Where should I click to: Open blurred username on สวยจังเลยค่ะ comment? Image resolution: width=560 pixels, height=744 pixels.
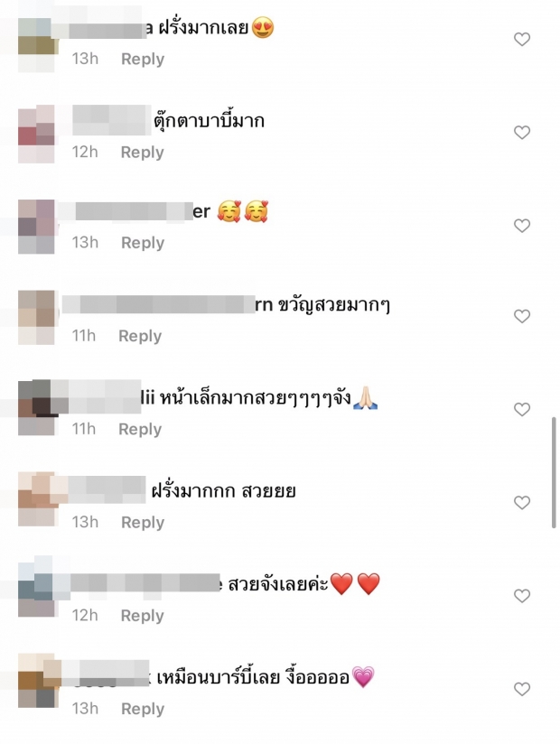(x=145, y=582)
